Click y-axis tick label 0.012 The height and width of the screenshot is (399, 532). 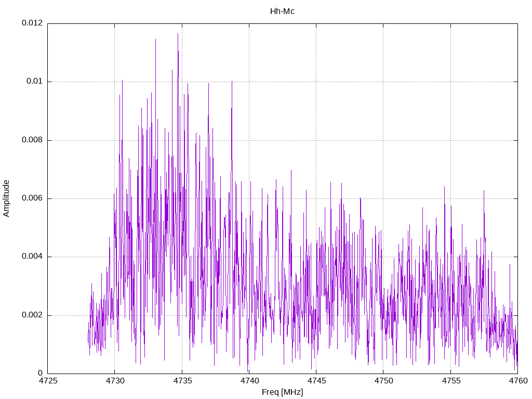(x=32, y=23)
